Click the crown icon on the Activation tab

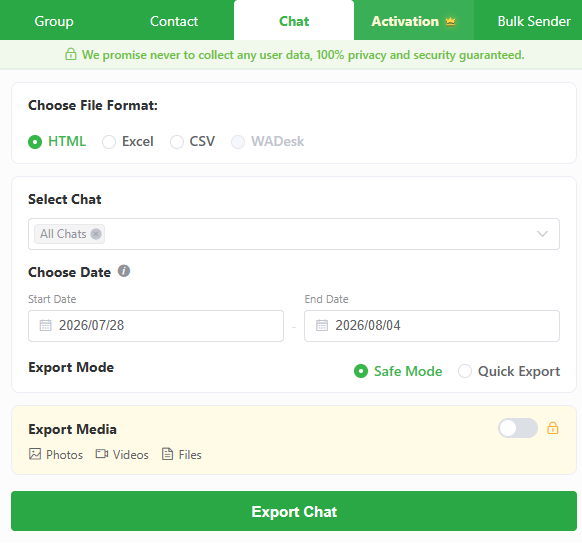(450, 22)
